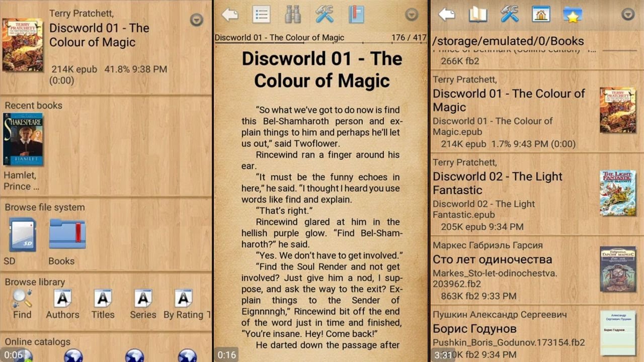Click the '214K epub 1.7% 9:43 PM (0:00)' info line
Viewport: 644px width, 362px height.
point(508,144)
